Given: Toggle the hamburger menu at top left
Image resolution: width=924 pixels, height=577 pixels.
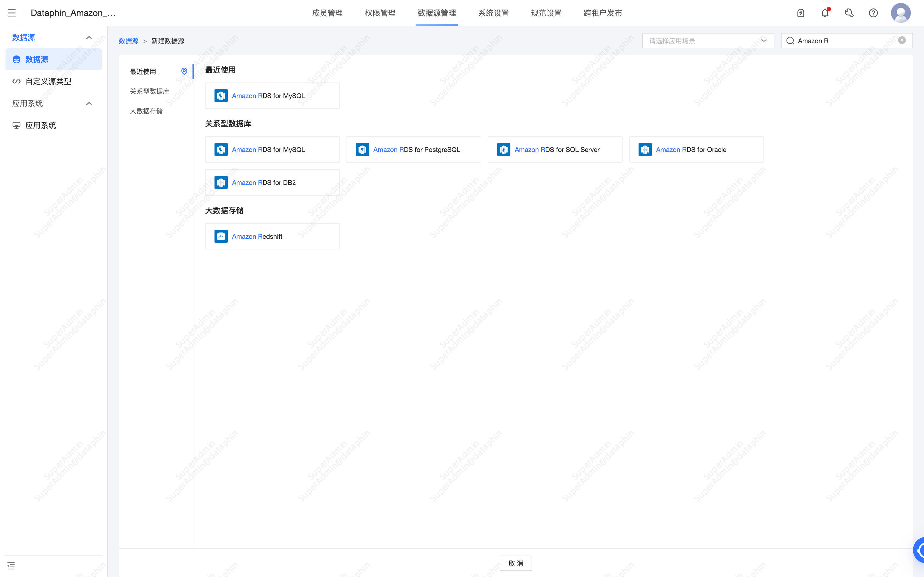Looking at the screenshot, I should [x=12, y=13].
